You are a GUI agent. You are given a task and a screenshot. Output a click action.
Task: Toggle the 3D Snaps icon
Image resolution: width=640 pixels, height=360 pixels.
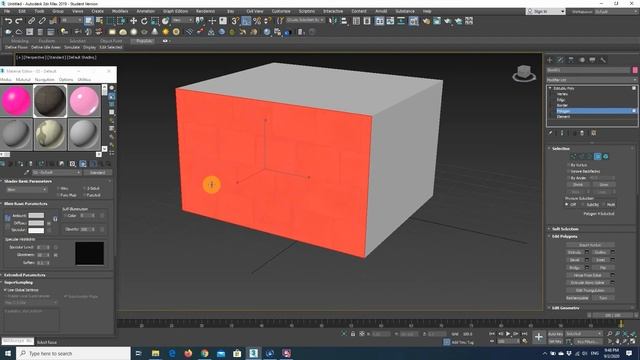point(236,20)
